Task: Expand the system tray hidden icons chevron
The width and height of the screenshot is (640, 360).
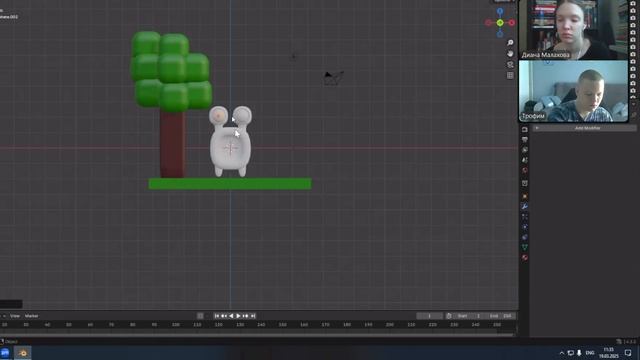Action: [x=562, y=353]
